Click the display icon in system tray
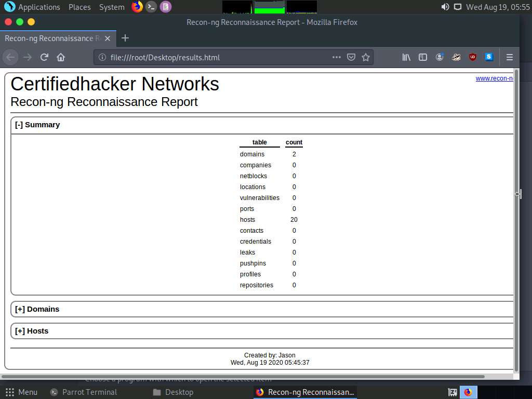Viewport: 532px width, 399px height. point(458,7)
